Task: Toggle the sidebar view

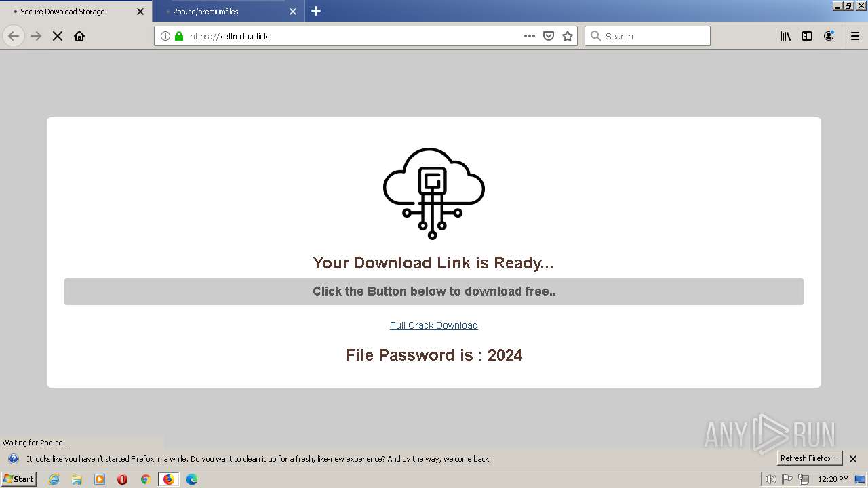Action: [x=807, y=36]
